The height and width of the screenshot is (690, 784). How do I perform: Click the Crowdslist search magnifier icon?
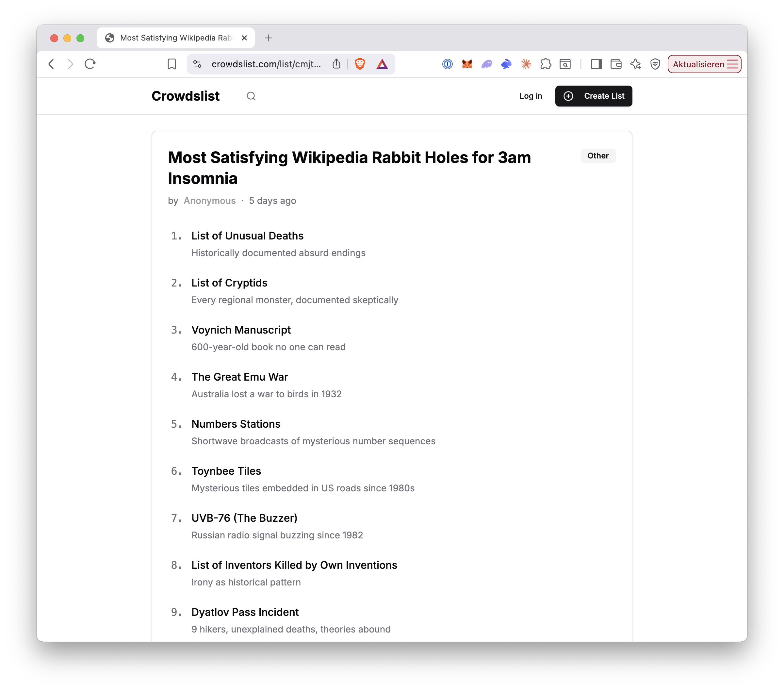point(251,96)
